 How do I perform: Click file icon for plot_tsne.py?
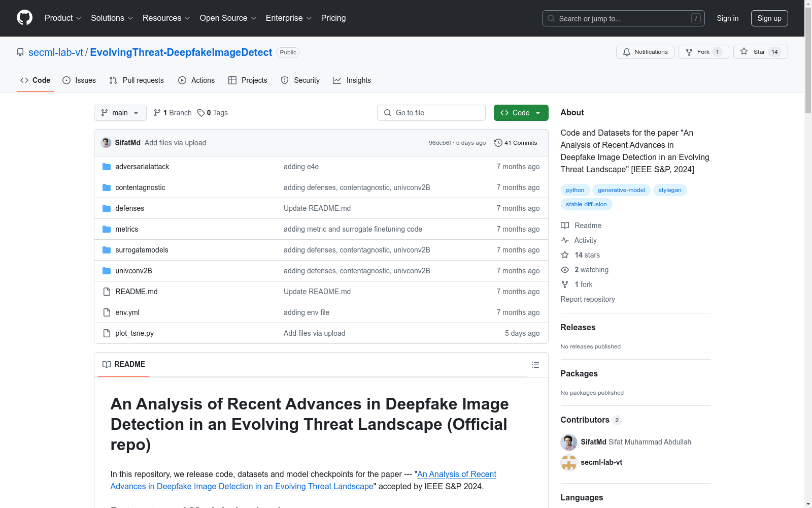tap(107, 333)
